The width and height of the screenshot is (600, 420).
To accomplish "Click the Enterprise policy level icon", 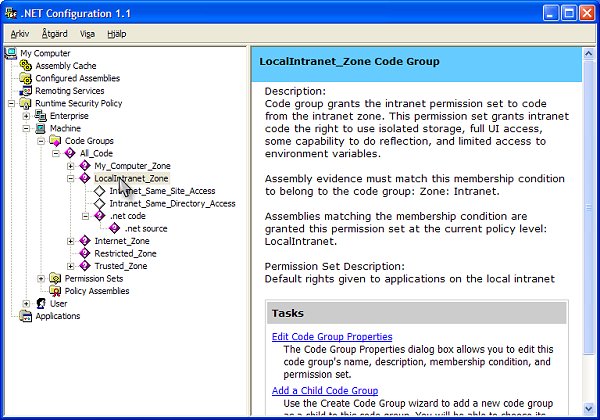I will click(41, 116).
